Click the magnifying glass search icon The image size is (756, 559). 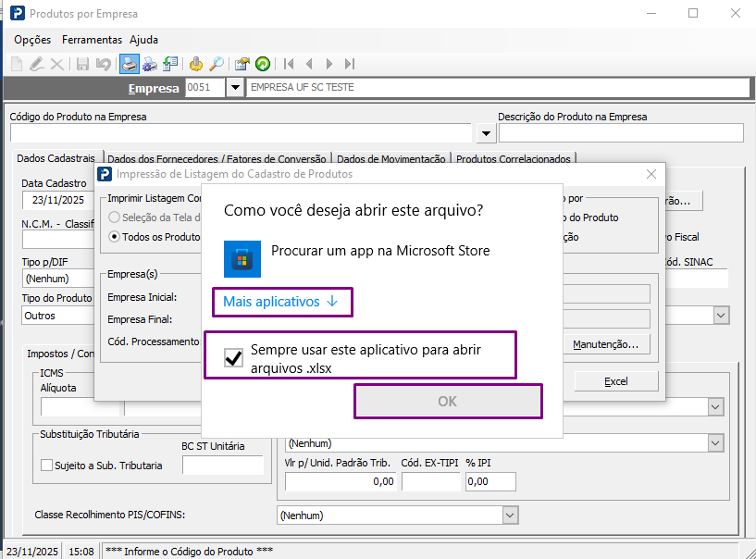tap(216, 64)
